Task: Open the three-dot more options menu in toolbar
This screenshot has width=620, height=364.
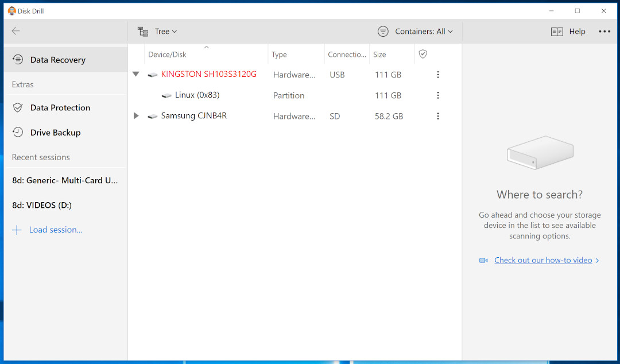Action: pos(604,32)
